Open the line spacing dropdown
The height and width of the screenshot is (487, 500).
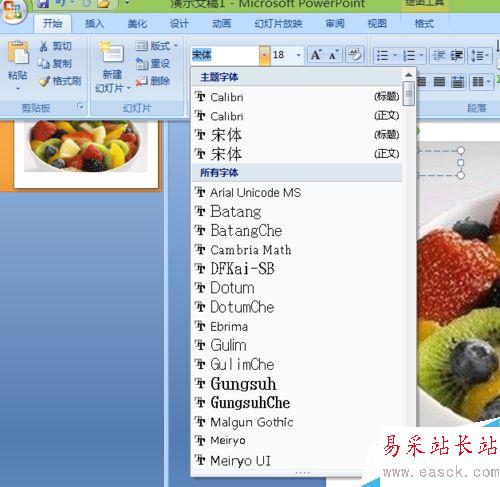(480, 55)
